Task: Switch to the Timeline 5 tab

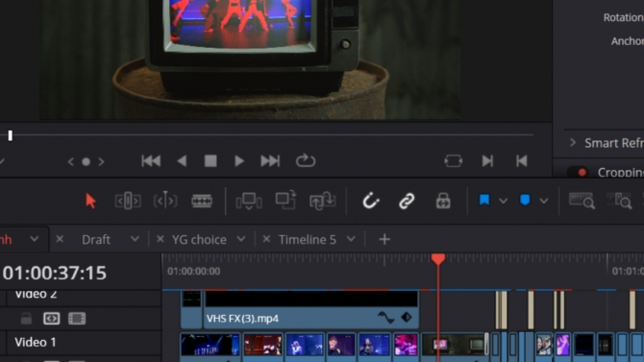Action: pyautogui.click(x=308, y=239)
